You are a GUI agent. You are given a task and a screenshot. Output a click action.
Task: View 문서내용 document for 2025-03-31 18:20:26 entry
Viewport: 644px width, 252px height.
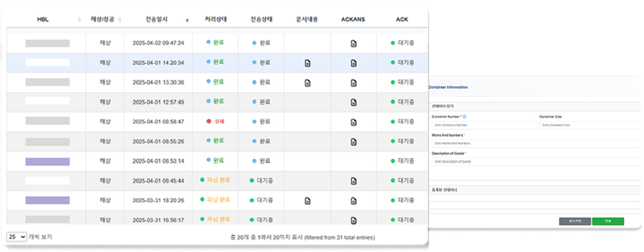(x=307, y=201)
